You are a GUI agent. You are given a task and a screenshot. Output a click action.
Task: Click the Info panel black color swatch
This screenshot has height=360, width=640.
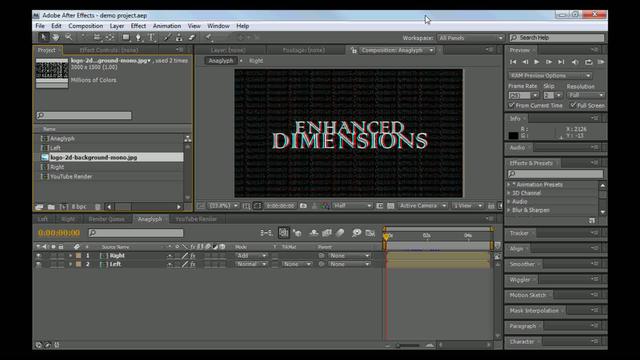tap(513, 136)
